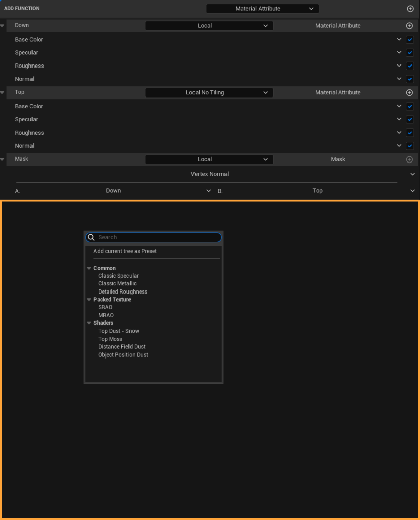Collapse the Shaders category in the list
This screenshot has height=520, width=420.
tap(89, 323)
